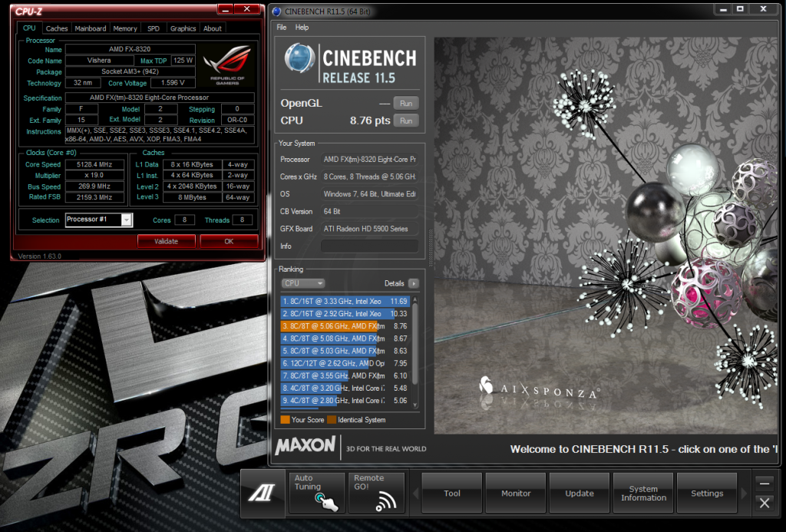The width and height of the screenshot is (786, 532).
Task: Run the OpenGL benchmark
Action: coord(406,104)
